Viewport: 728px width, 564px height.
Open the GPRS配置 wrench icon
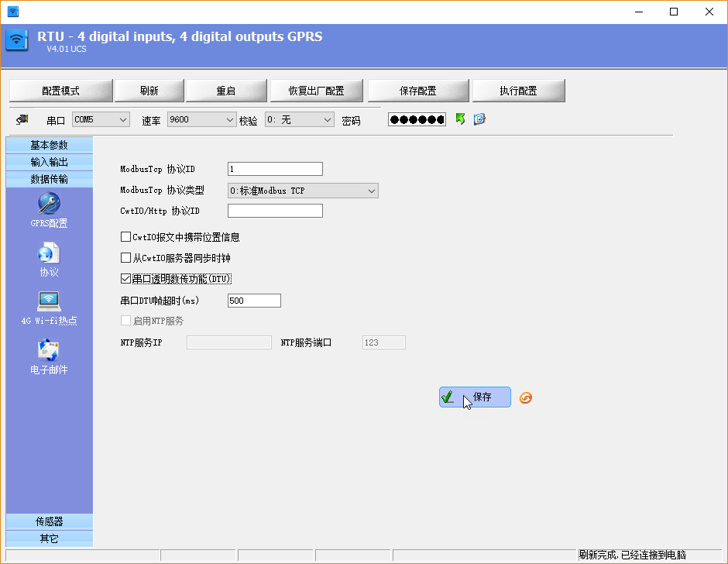(x=49, y=204)
